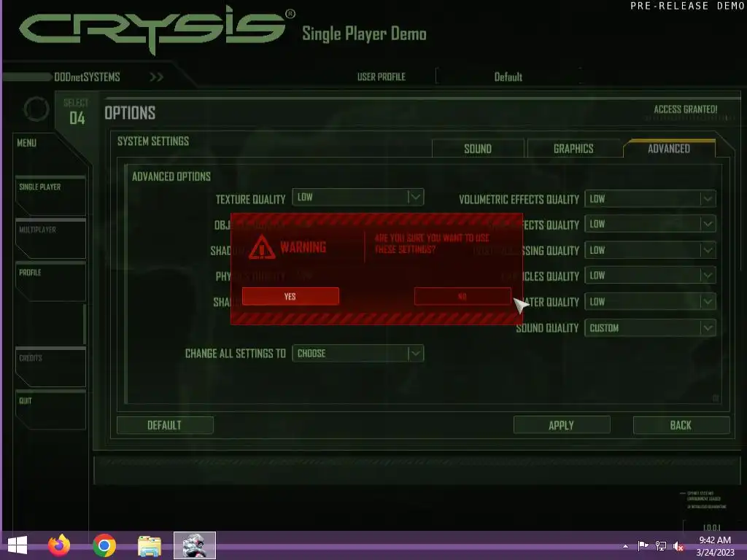Click the Back button
The image size is (747, 560).
[681, 425]
